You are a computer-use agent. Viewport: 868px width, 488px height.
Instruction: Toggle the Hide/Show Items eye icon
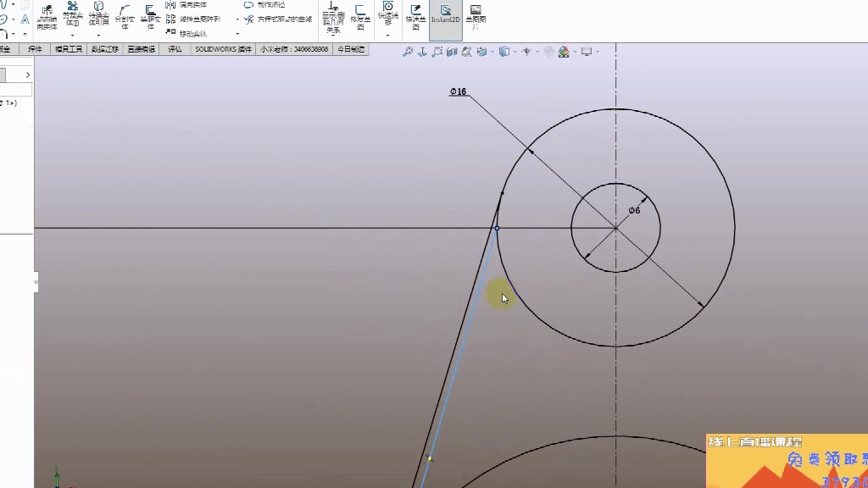pos(526,52)
